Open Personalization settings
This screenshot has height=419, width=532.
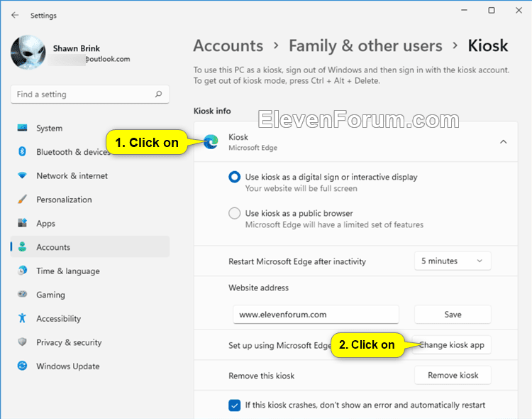click(90, 200)
